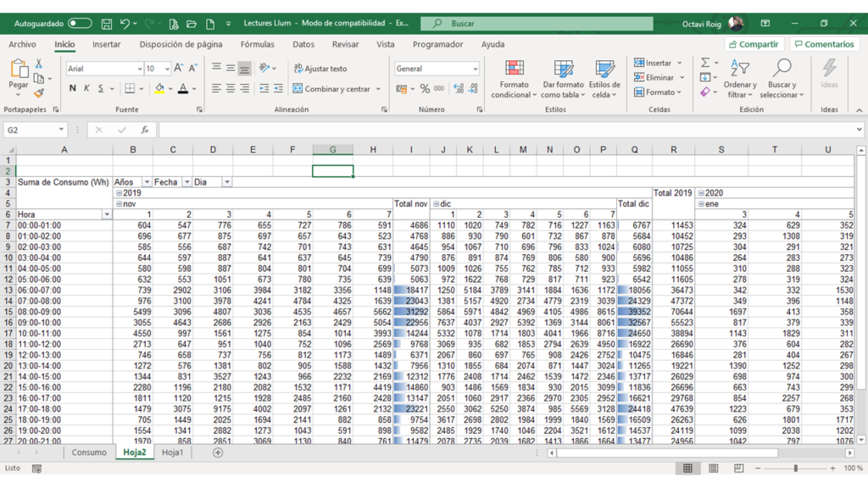The width and height of the screenshot is (868, 488).
Task: Click the Insert function fx icon
Action: point(144,130)
